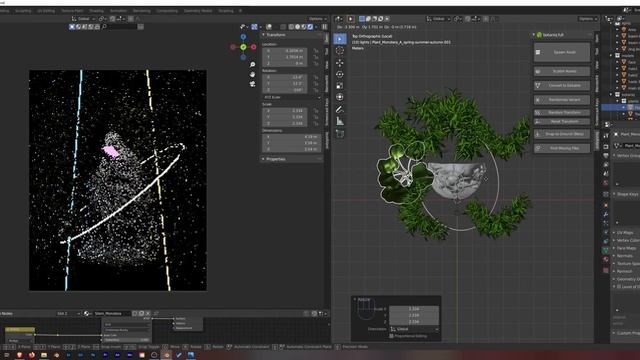Open object types visibility menu in left viewport
The height and width of the screenshot is (360, 640).
[x=243, y=27]
